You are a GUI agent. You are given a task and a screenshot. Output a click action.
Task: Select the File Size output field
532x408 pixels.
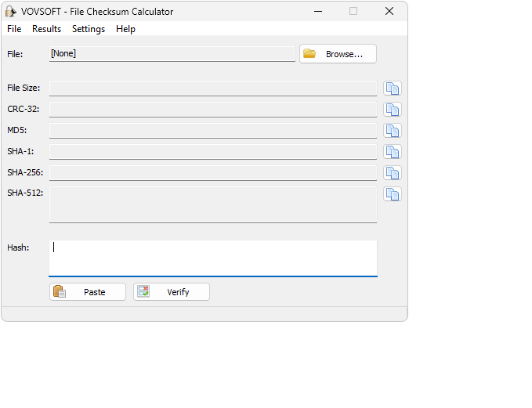point(213,88)
